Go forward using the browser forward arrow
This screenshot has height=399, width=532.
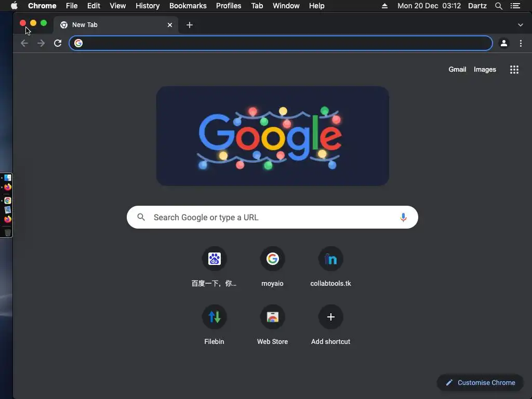tap(41, 43)
